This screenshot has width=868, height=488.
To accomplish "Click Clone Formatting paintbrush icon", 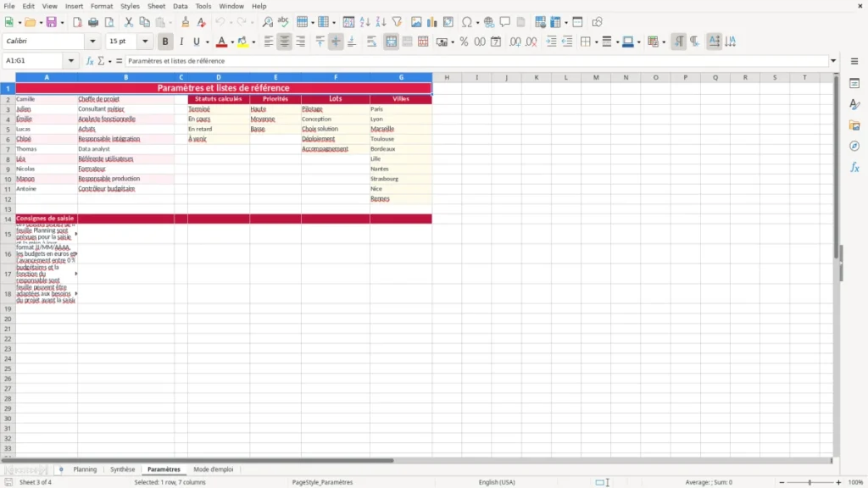I will tap(186, 22).
